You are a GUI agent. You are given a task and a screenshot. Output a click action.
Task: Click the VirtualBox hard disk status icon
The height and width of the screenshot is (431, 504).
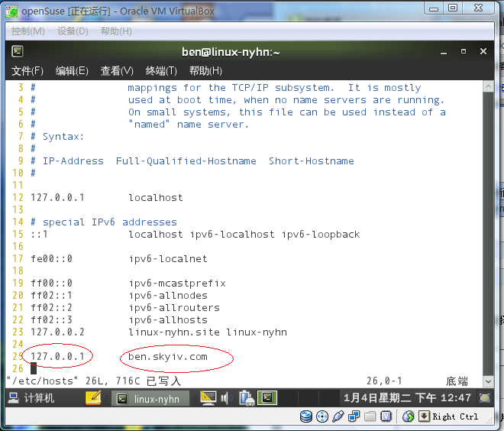pyautogui.click(x=306, y=416)
